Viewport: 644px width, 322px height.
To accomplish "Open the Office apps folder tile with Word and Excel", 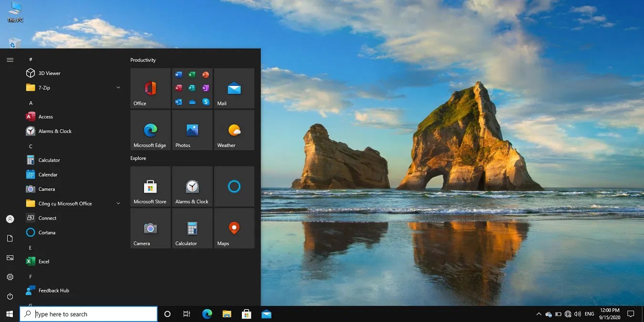I will click(x=192, y=88).
